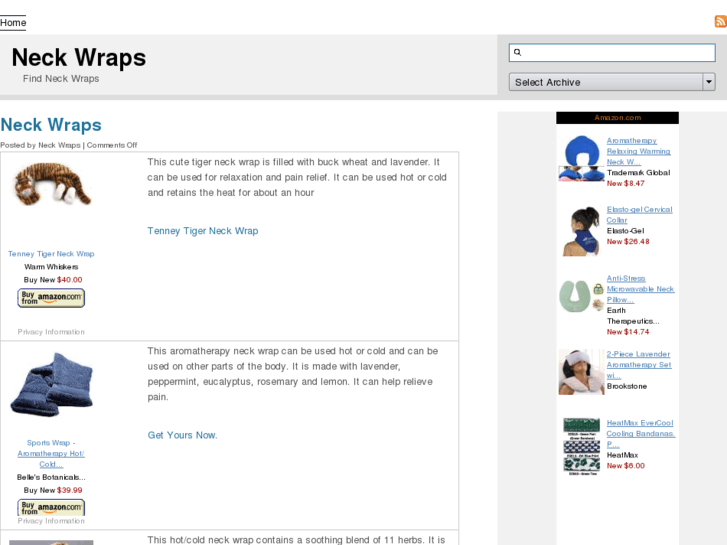Click the green neck pillow thumbnail
The width and height of the screenshot is (727, 545).
pos(581,296)
